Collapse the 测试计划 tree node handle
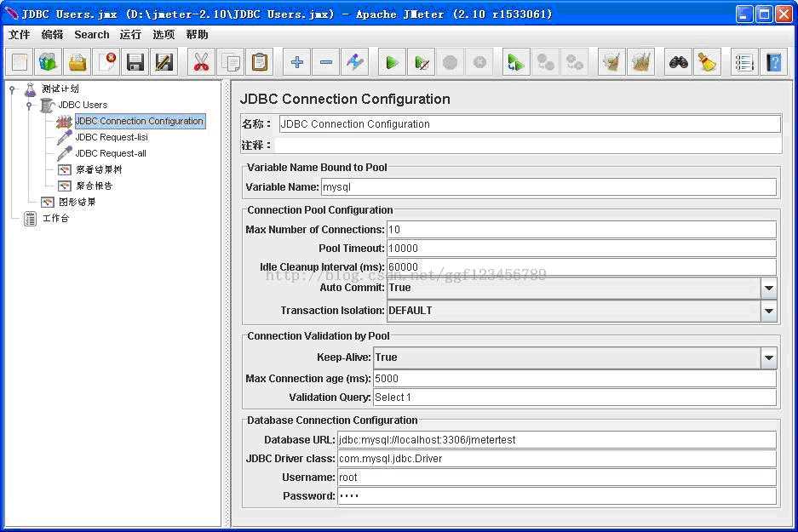 (x=13, y=89)
